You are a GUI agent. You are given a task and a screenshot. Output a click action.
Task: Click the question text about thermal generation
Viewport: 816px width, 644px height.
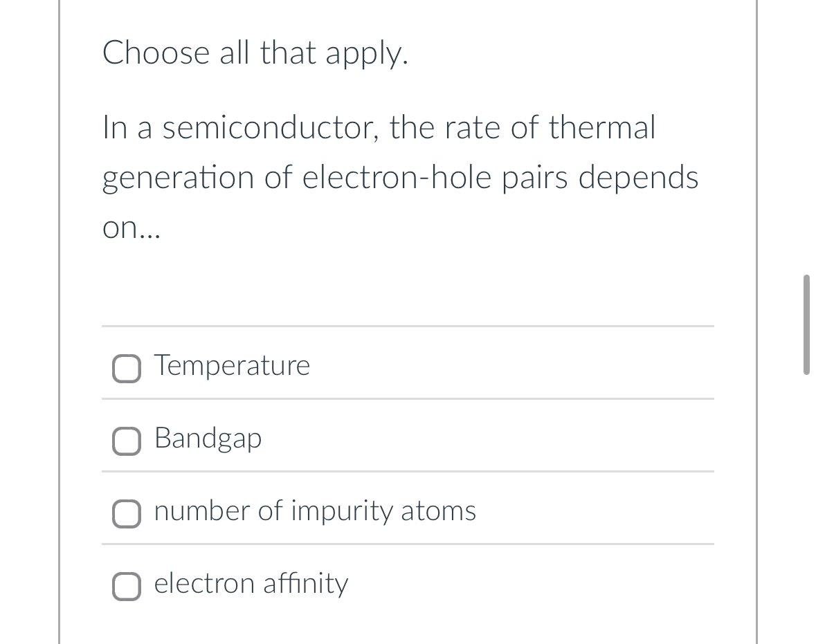[400, 176]
